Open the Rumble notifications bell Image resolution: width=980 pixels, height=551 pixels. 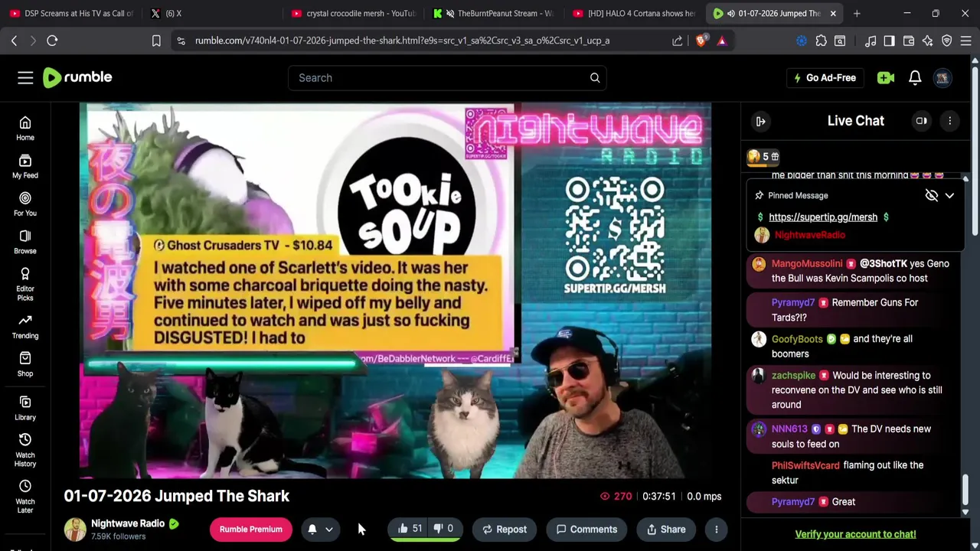(915, 77)
